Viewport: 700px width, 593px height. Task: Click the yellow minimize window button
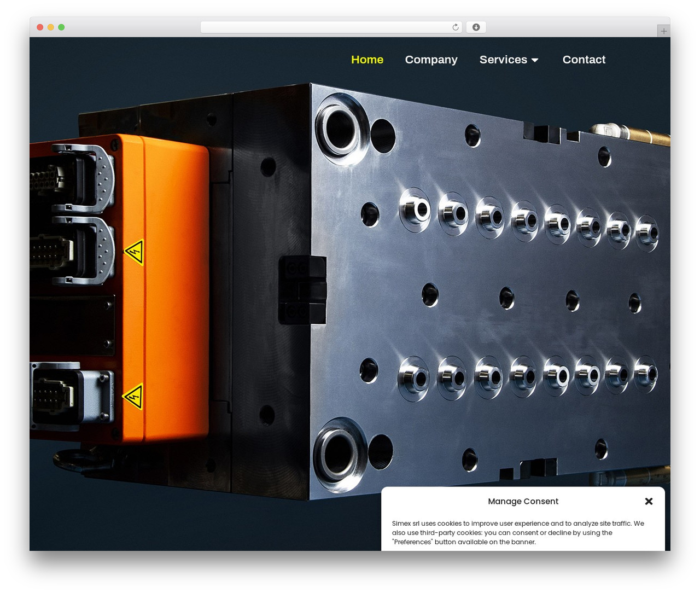[50, 27]
